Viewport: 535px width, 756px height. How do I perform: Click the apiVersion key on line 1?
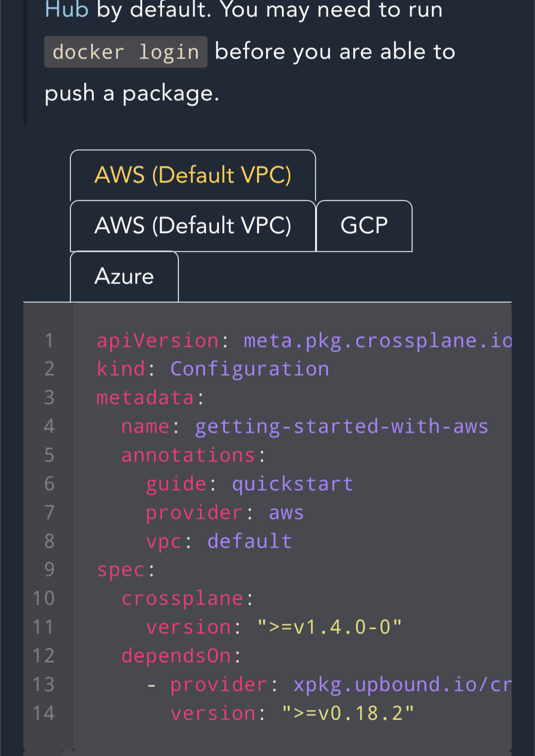point(158,340)
